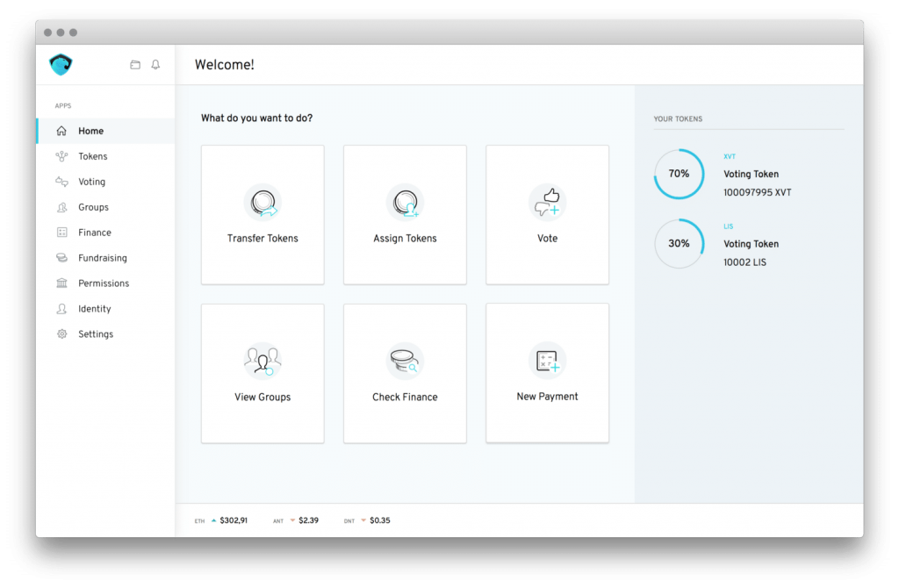
Task: Click the DNT price $0.35
Action: (x=379, y=521)
